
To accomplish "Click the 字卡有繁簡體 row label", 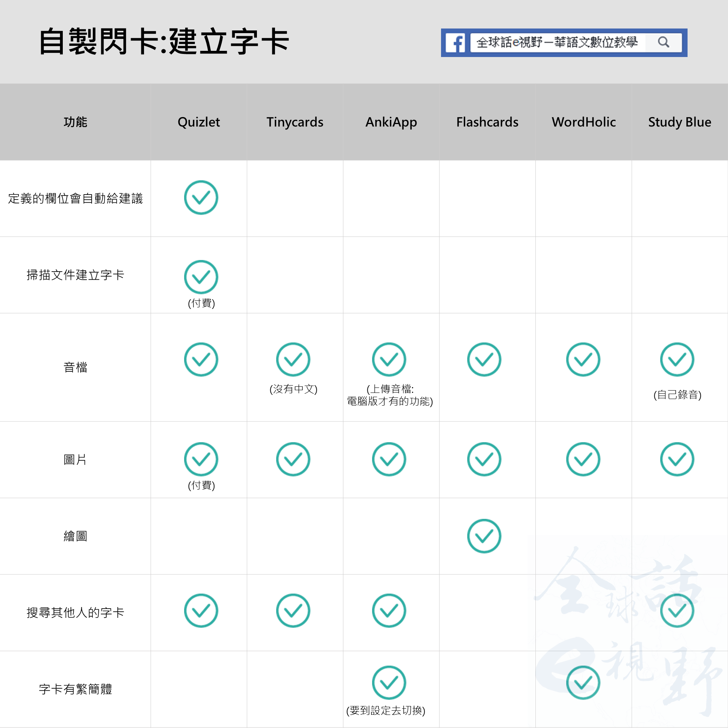I will click(75, 689).
